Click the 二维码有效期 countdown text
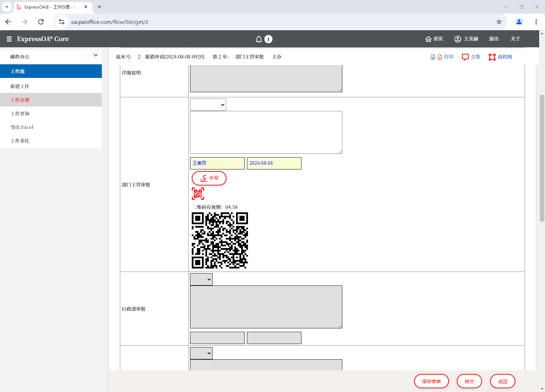This screenshot has height=392, width=545. [x=215, y=207]
